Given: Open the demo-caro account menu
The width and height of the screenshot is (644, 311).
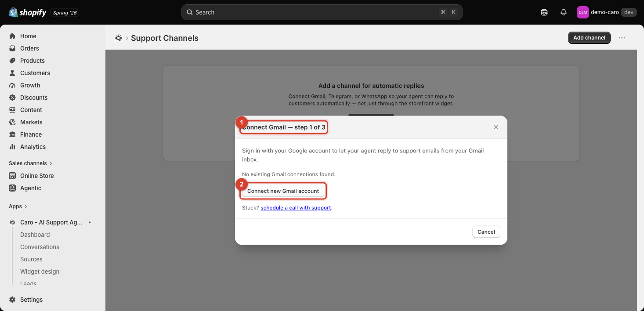Looking at the screenshot, I should click(x=607, y=12).
